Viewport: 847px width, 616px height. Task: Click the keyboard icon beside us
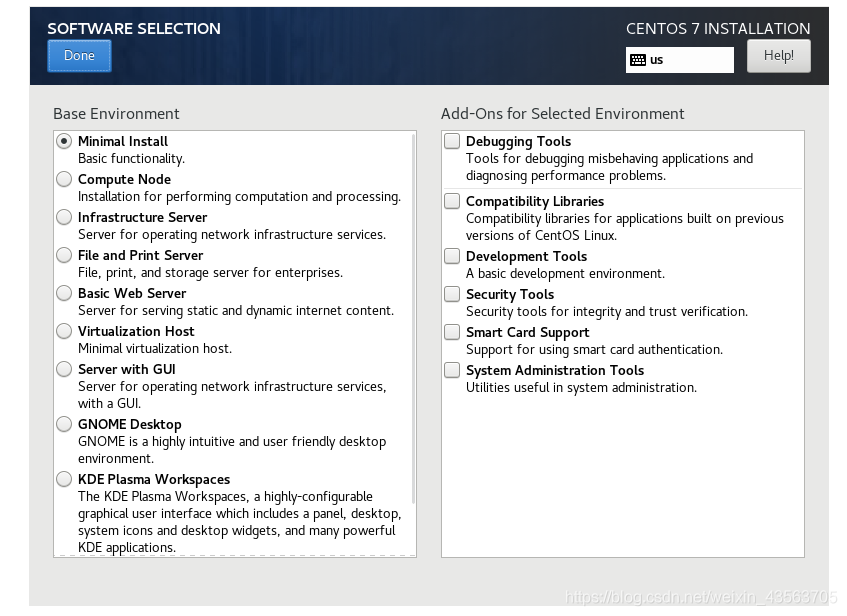(638, 60)
